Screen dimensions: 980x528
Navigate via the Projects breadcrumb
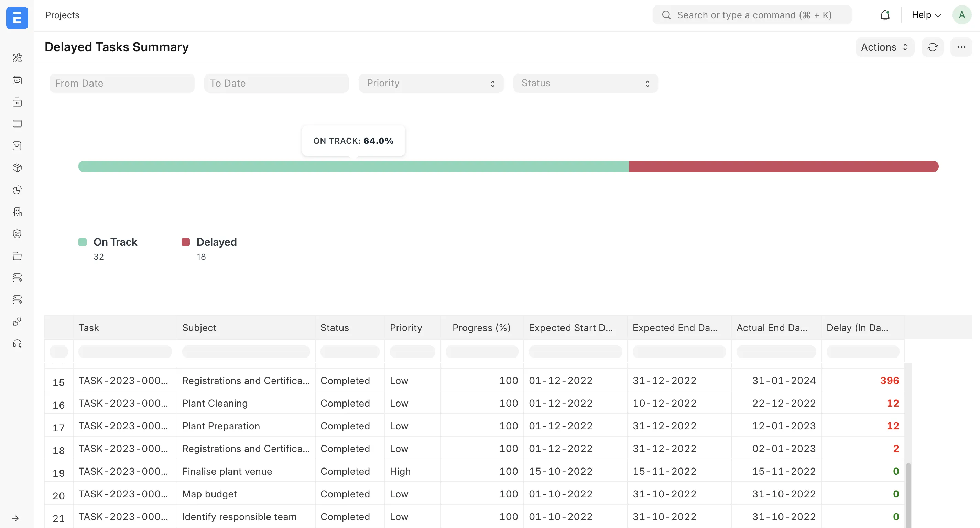pyautogui.click(x=62, y=15)
